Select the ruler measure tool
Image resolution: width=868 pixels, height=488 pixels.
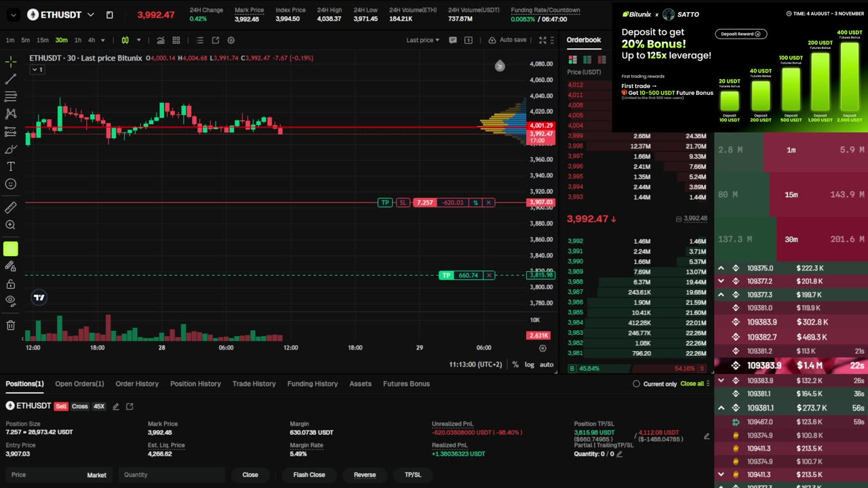[x=11, y=207]
